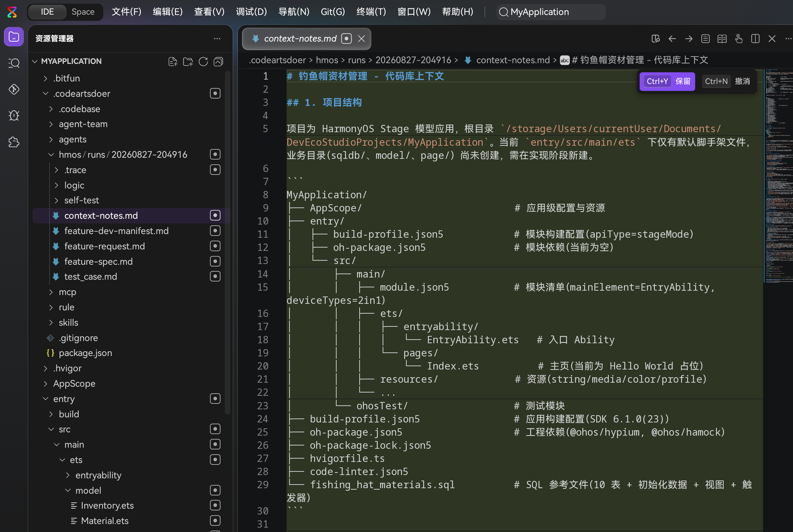Collapse the hmos/runs/20260827-204916 folder

tap(51, 155)
